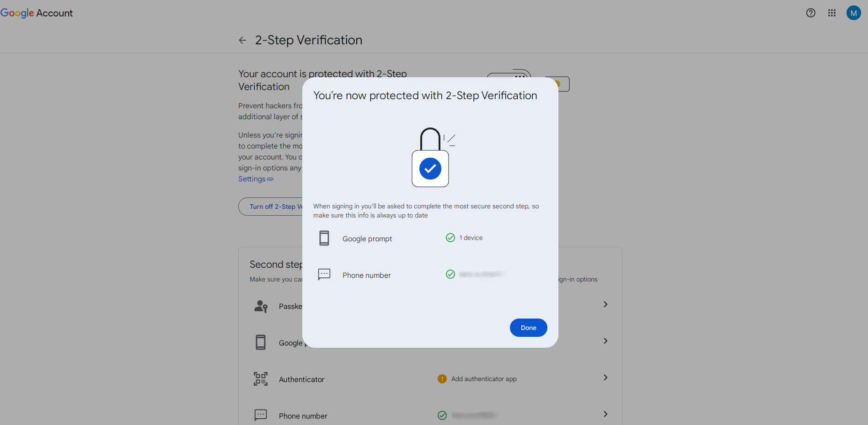The image size is (868, 425).
Task: Click the padlock checkmark illustration
Action: (430, 158)
